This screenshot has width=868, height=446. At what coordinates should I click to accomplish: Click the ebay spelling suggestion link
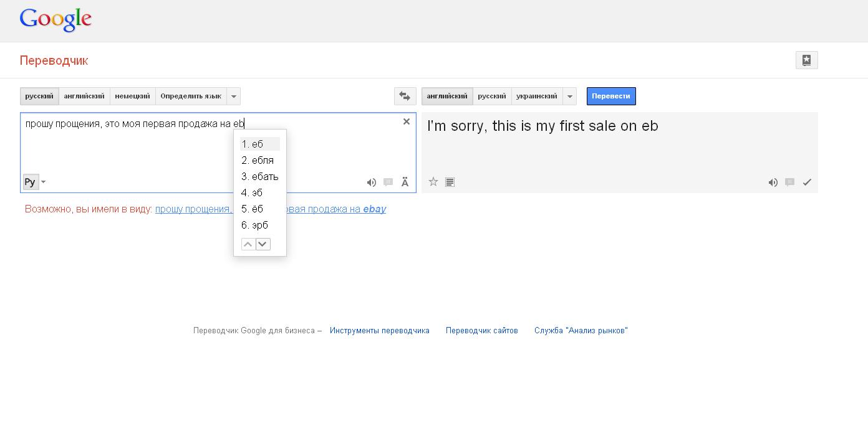374,209
